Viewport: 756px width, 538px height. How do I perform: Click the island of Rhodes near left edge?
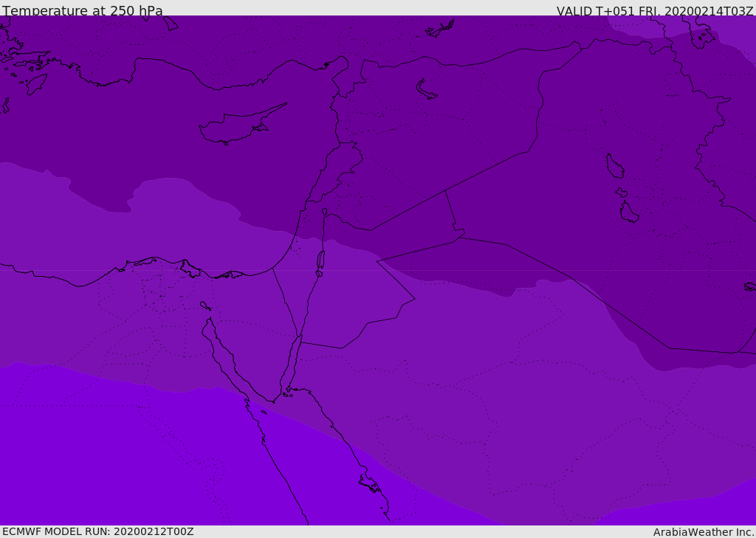[x=35, y=83]
